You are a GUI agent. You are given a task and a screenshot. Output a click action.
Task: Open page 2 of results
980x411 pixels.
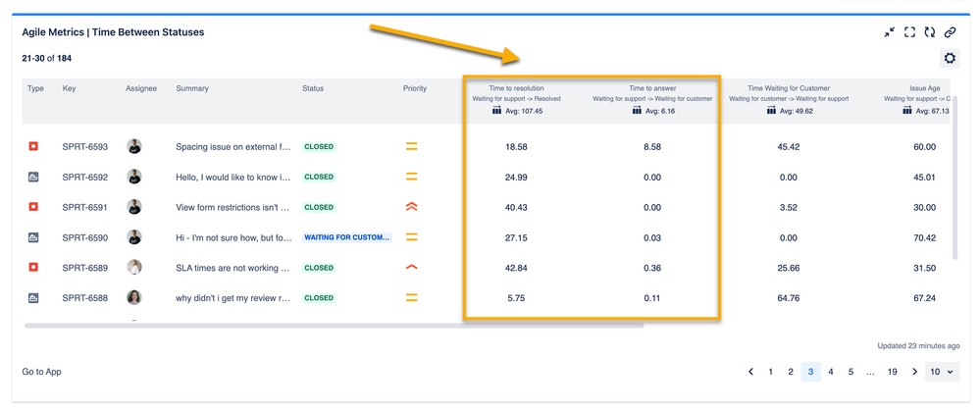pyautogui.click(x=791, y=372)
